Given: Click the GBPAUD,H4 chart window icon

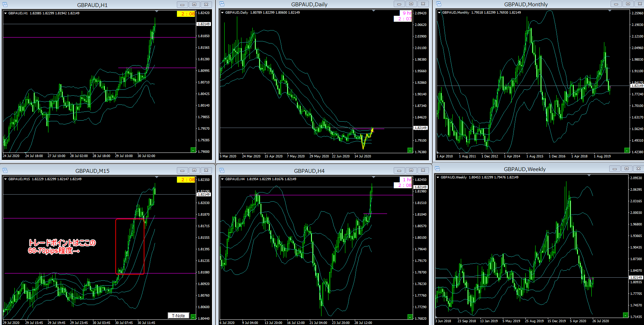Looking at the screenshot, I should coord(222,171).
